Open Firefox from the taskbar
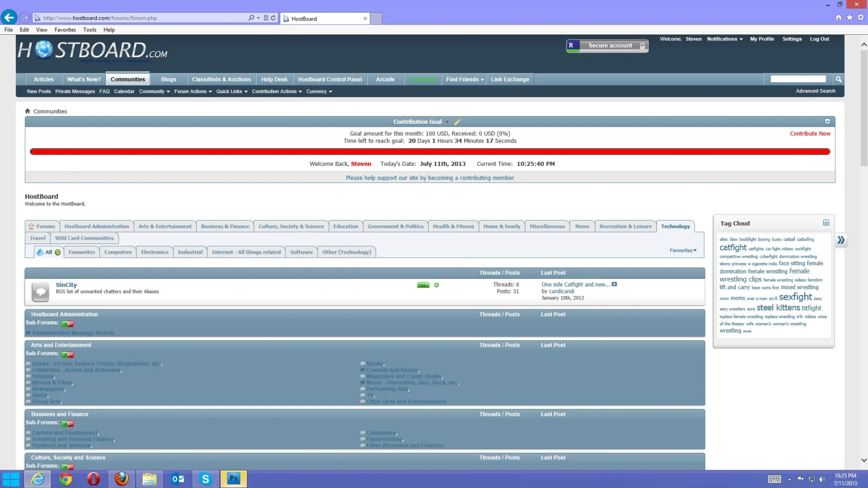Image resolution: width=868 pixels, height=488 pixels. pyautogui.click(x=122, y=479)
